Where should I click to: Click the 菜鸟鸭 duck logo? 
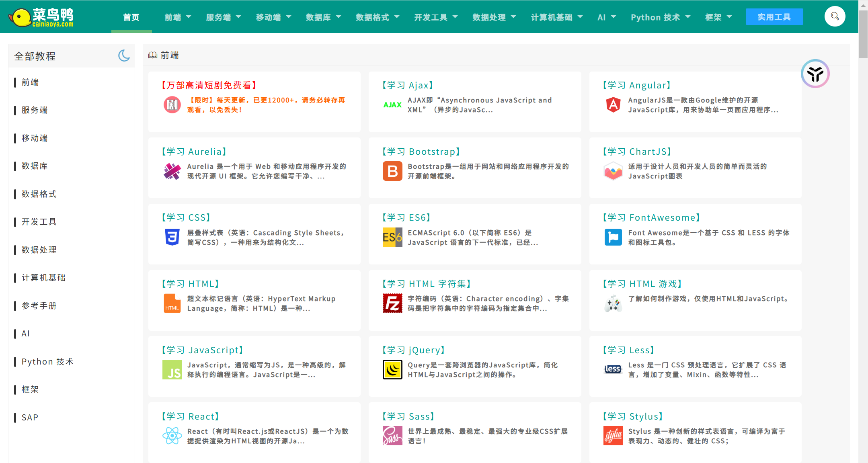[x=41, y=17]
